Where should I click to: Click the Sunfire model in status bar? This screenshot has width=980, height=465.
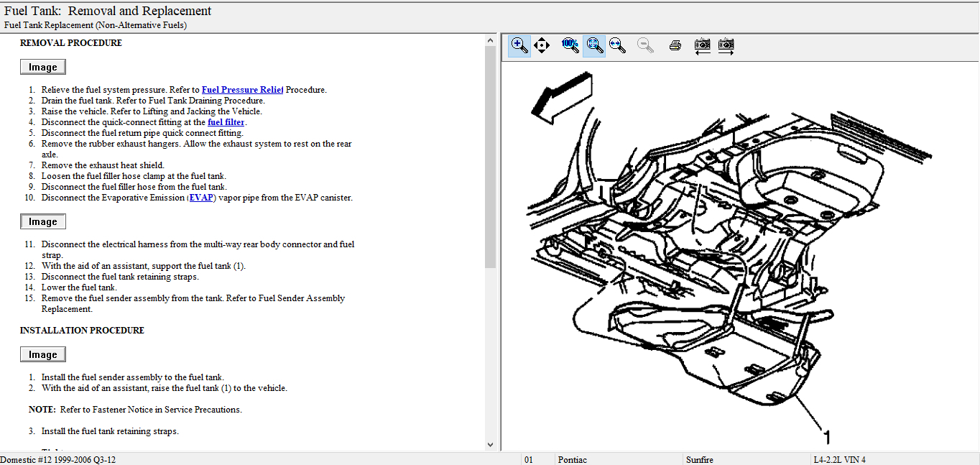[702, 459]
